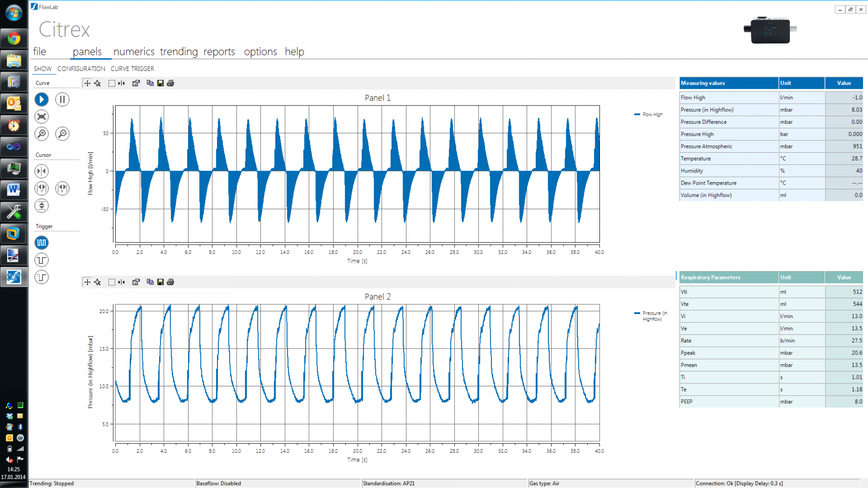Image resolution: width=868 pixels, height=488 pixels.
Task: Print Panel 2 graph via printer icon
Action: (171, 282)
